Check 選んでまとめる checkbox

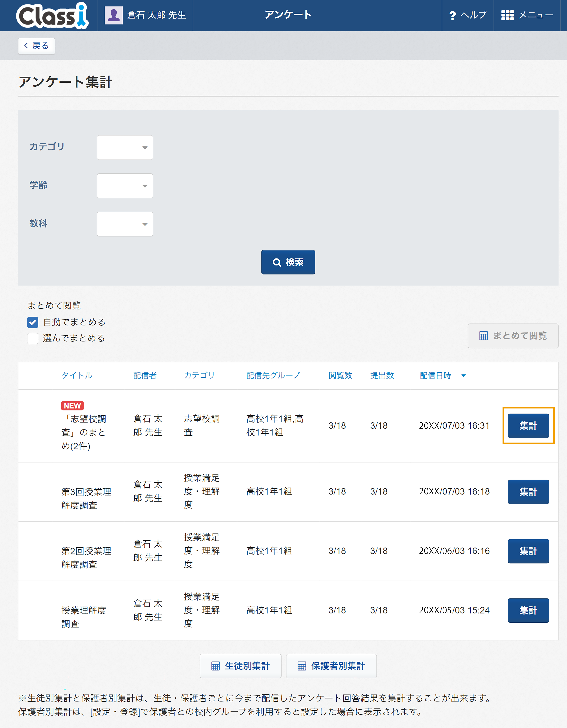click(x=33, y=338)
